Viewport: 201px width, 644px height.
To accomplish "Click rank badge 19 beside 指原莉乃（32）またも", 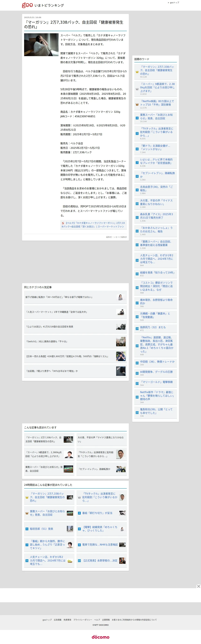I will pyautogui.click(x=137, y=328).
